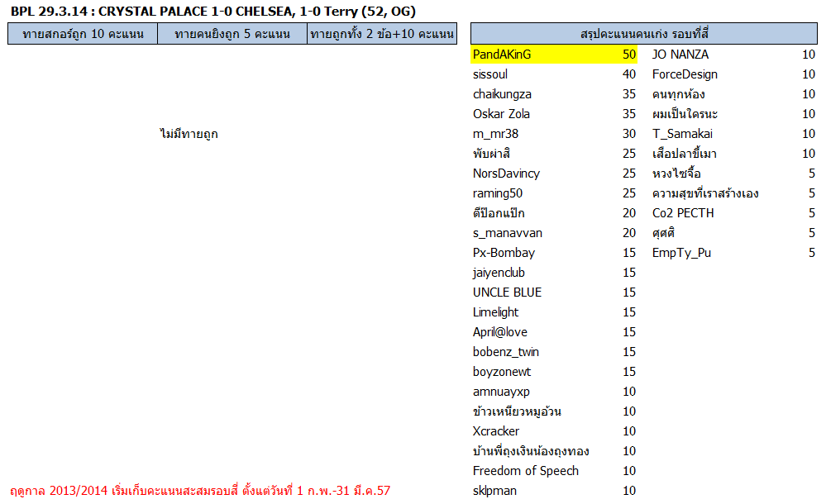Select the name Freedom of Speech
The image size is (826, 504).
click(525, 471)
